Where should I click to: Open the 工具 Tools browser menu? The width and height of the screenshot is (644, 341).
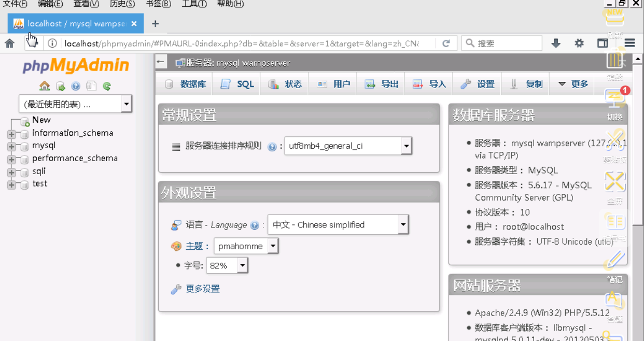coord(194,4)
